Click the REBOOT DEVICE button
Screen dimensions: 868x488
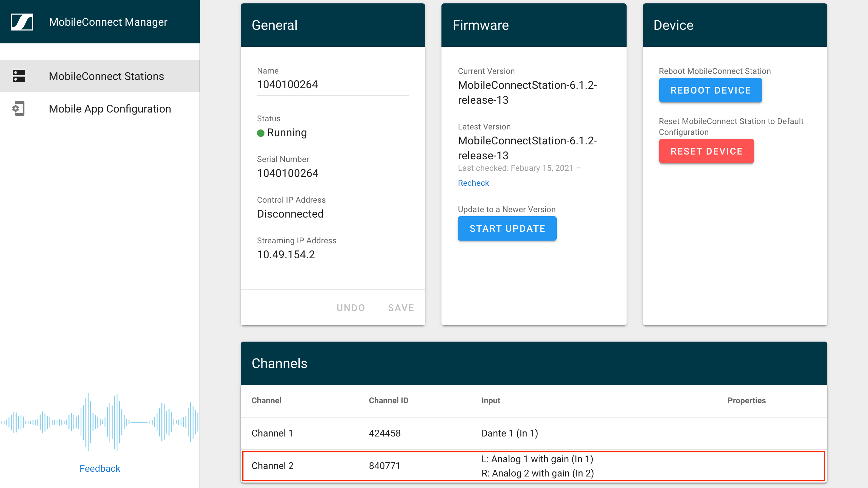pos(710,90)
